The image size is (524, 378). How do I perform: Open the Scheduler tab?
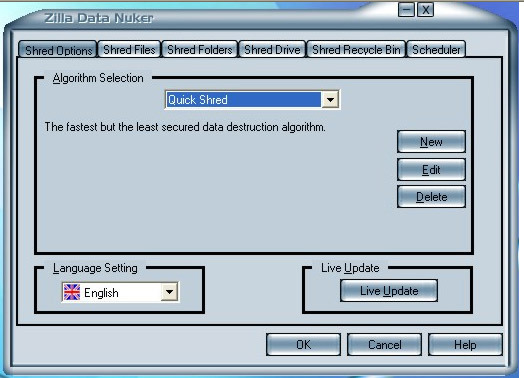coord(436,49)
